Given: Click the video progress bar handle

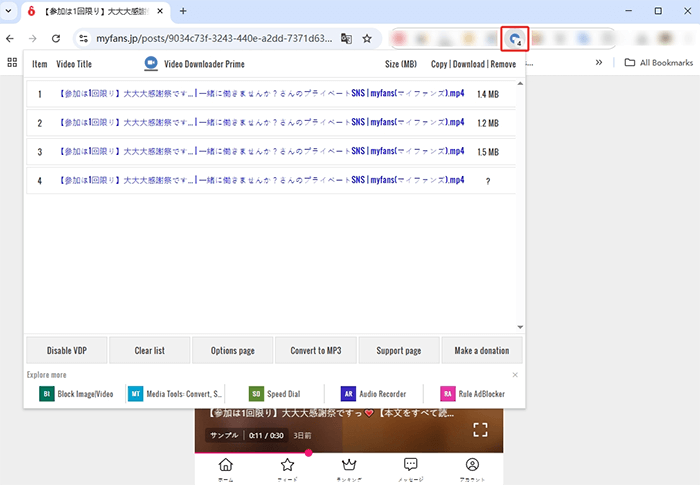Looking at the screenshot, I should point(308,453).
